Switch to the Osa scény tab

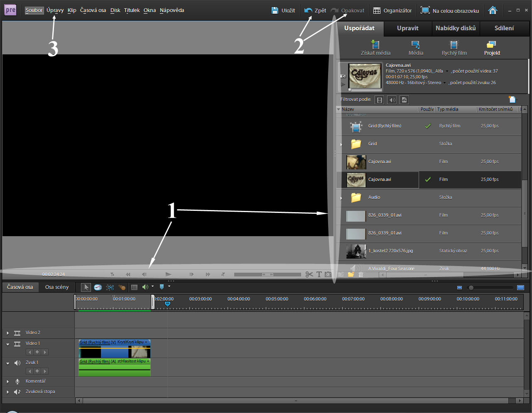click(x=57, y=287)
